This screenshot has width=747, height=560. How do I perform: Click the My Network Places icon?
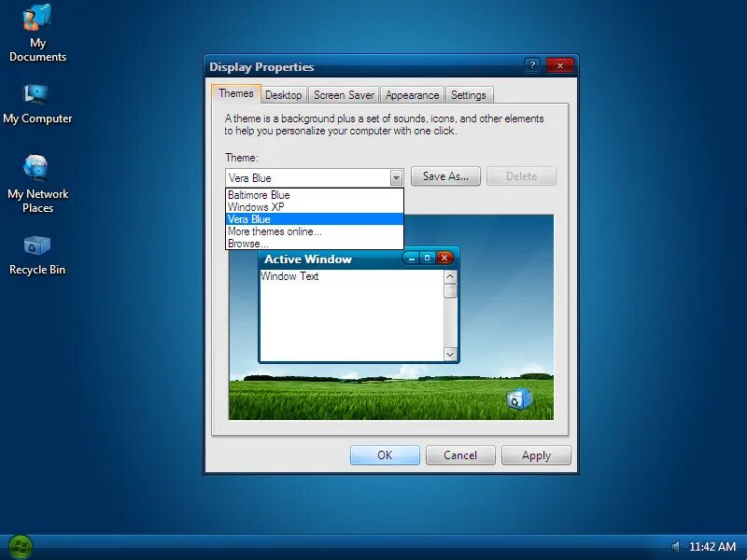click(37, 184)
